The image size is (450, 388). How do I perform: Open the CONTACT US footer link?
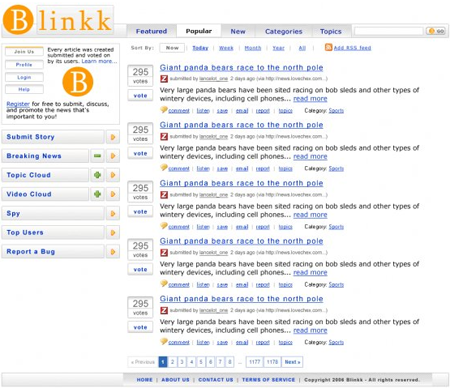(x=216, y=380)
